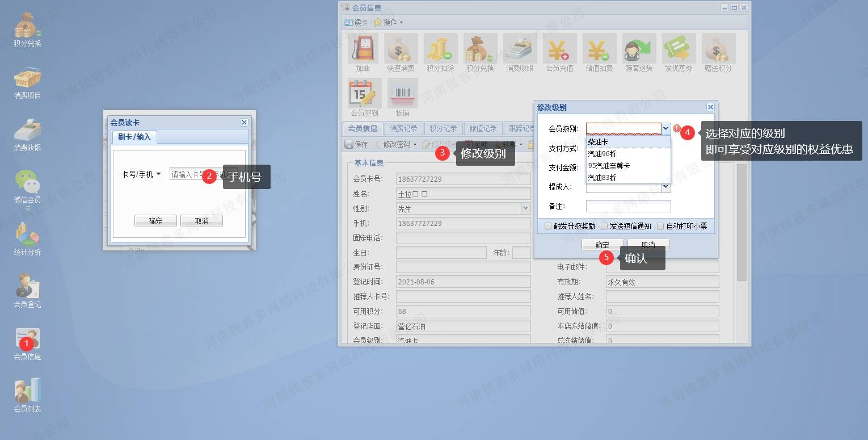
Task: Click the 身份证号 field
Action: pos(463,267)
